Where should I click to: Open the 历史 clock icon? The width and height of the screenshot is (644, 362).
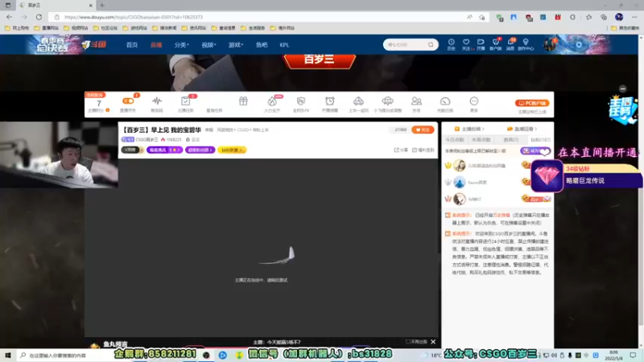[x=451, y=44]
